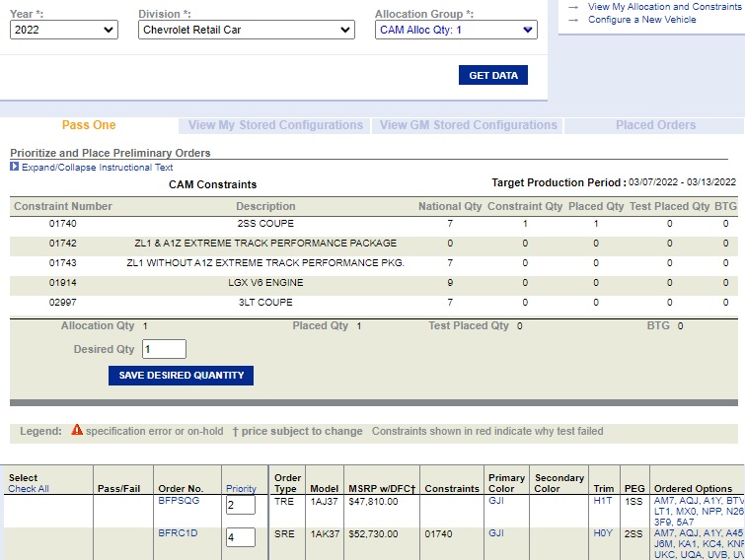Switch to the Pass One tab
This screenshot has width=745, height=560.
click(x=89, y=125)
